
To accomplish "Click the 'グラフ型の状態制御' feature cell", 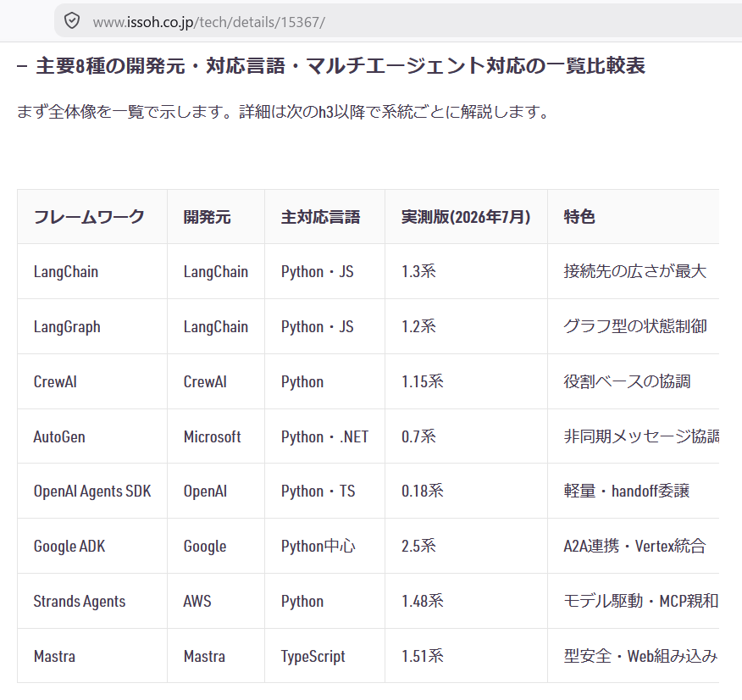I will pyautogui.click(x=635, y=326).
